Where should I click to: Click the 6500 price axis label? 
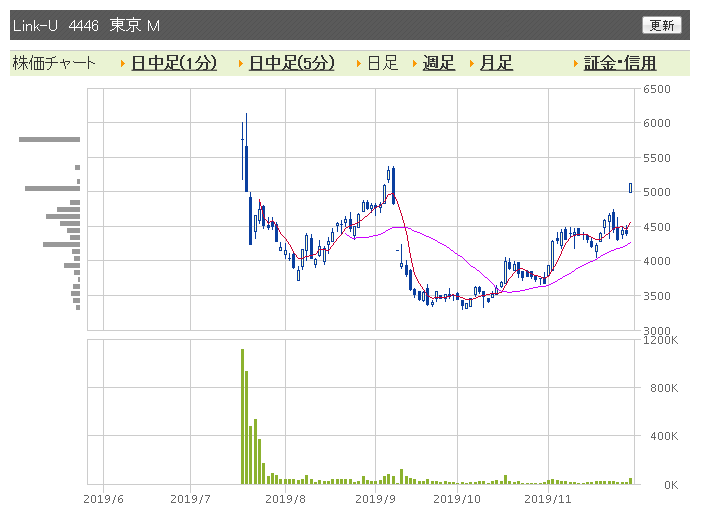[657, 89]
